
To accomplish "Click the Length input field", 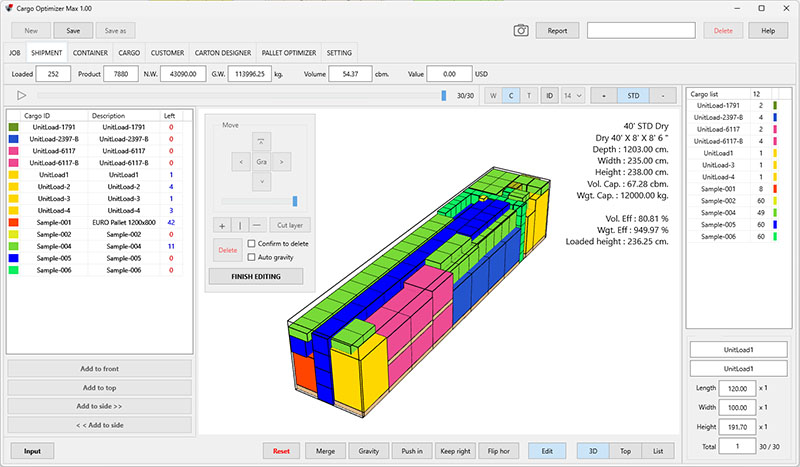I will pyautogui.click(x=737, y=388).
